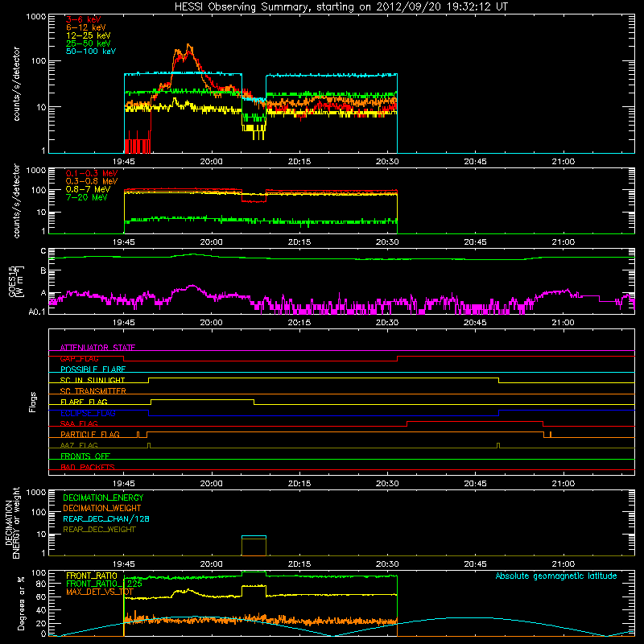Select the PARTICLE_FLAG label

90,434
